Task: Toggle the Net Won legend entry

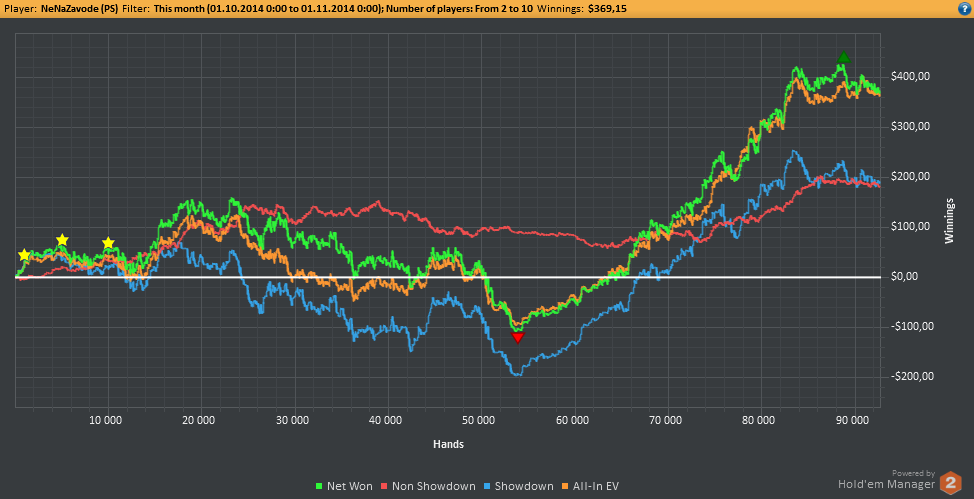Action: pos(345,486)
